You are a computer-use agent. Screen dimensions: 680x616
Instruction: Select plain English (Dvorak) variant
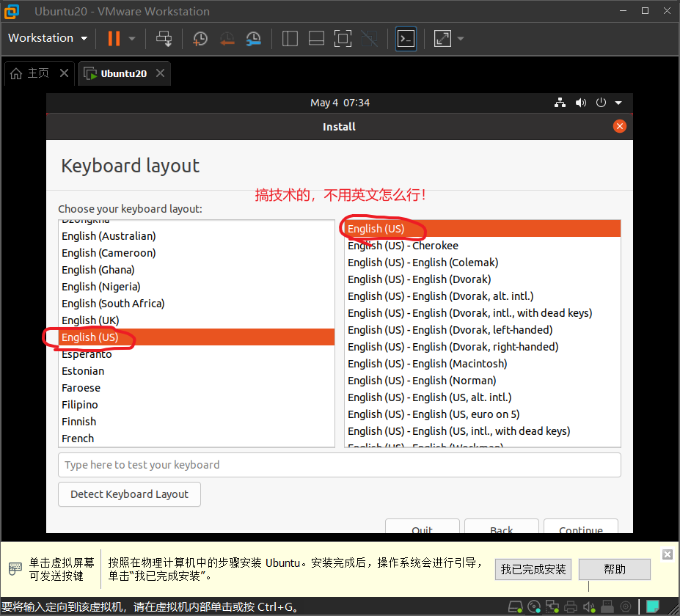(483, 279)
